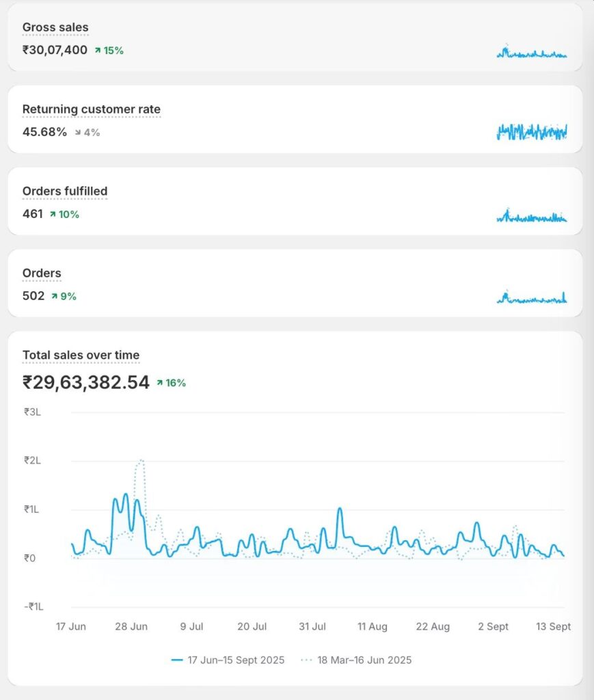Click the Total sales 16% increase arrow

160,383
